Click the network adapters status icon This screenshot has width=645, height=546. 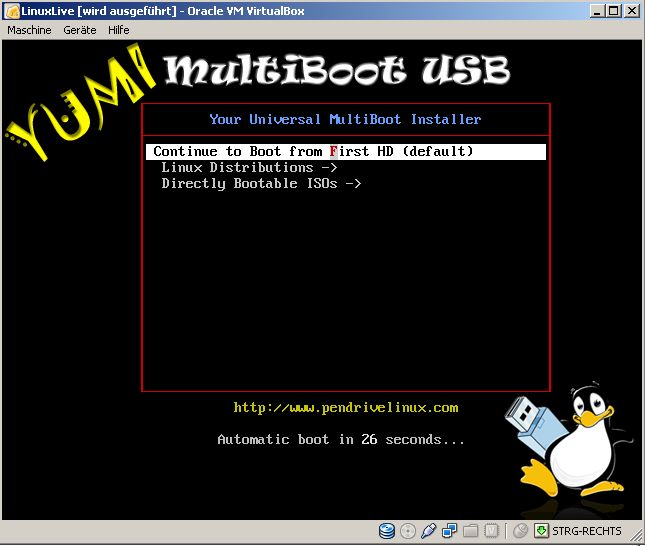(449, 531)
